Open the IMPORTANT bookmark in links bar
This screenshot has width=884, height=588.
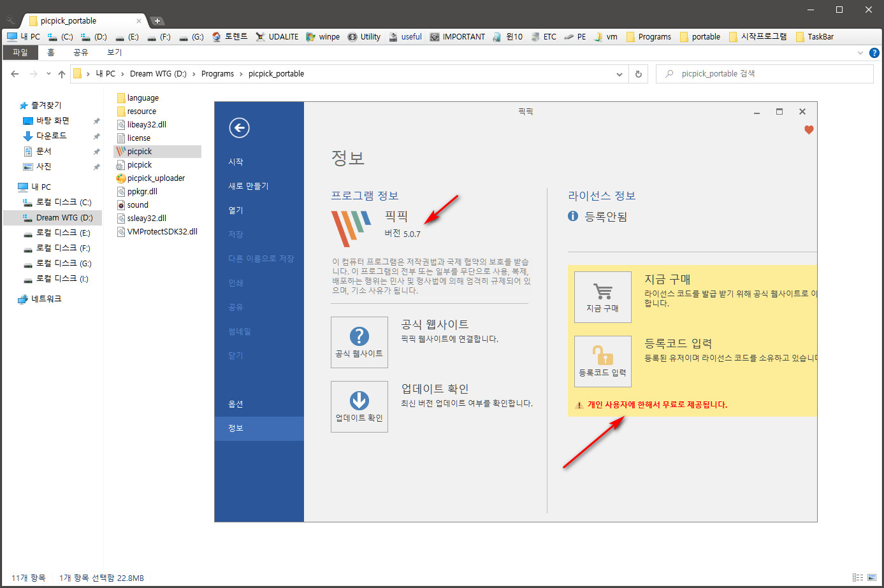coord(457,37)
